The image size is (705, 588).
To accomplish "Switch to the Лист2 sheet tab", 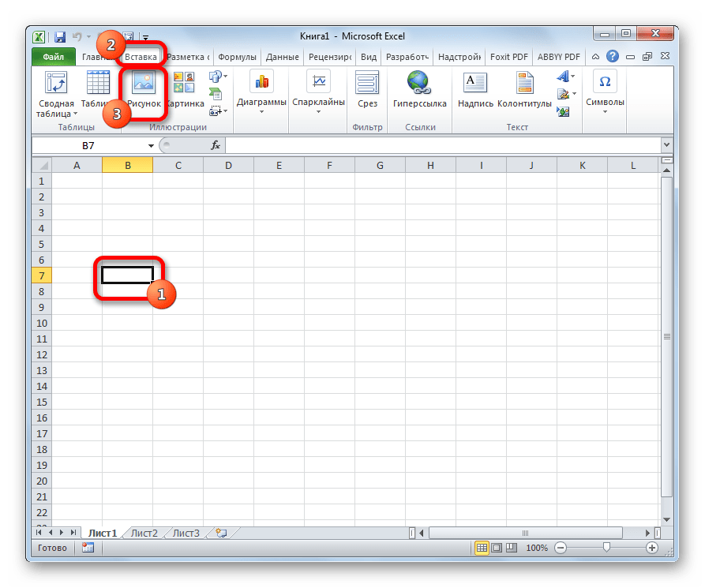I will (144, 533).
